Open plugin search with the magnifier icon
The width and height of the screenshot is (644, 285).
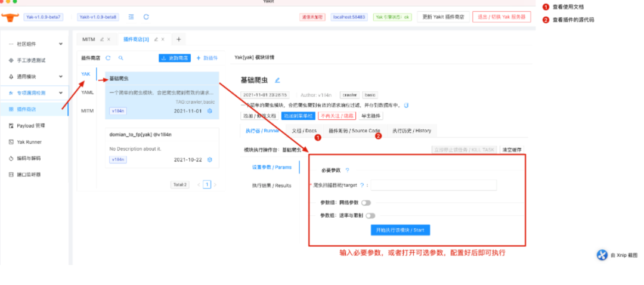point(120,58)
